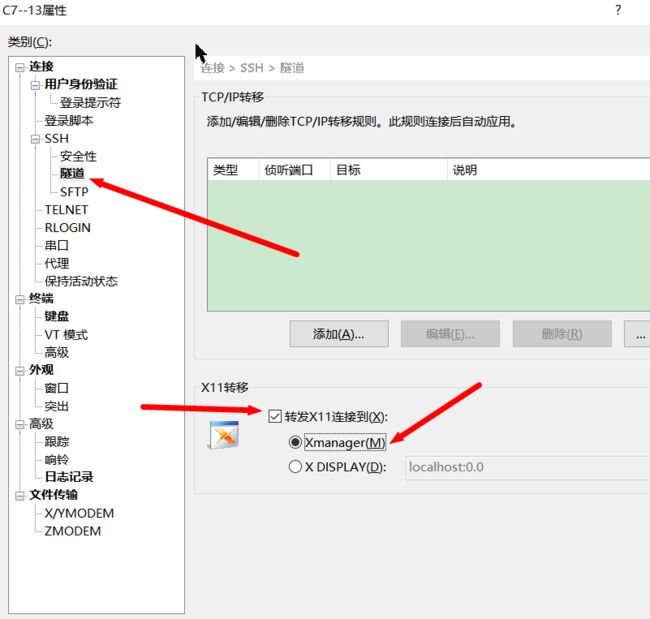This screenshot has height=619, width=650.
Task: Collapse the 终端 tree node
Action: pyautogui.click(x=19, y=299)
